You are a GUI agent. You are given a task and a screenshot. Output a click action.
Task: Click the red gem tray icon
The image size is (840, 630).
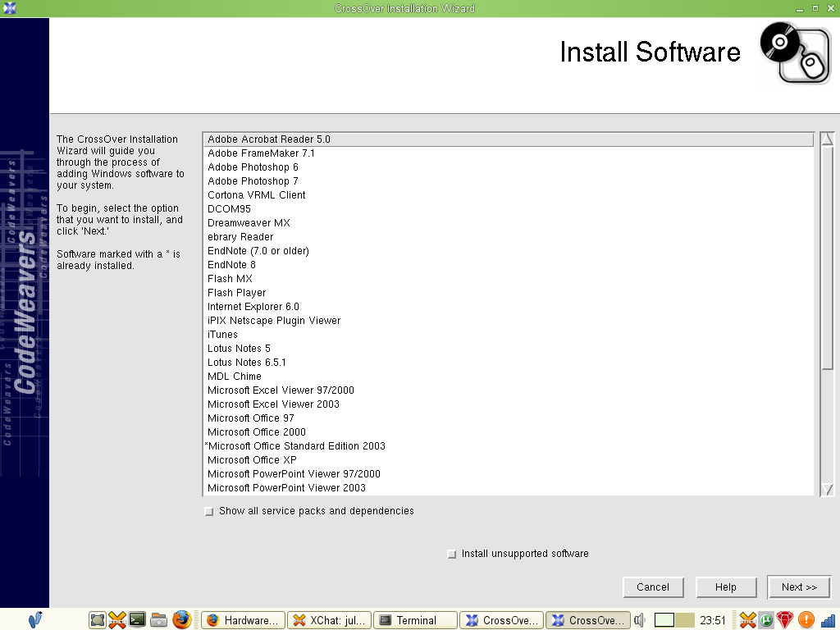coord(785,620)
